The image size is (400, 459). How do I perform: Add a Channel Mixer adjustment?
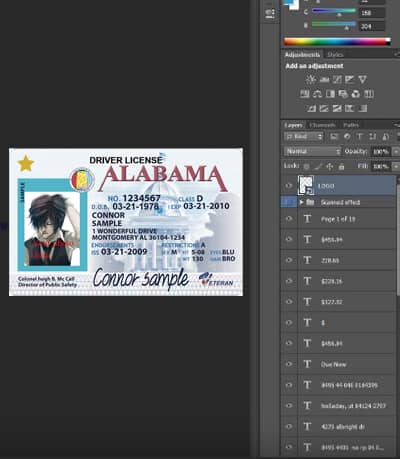coord(356,94)
